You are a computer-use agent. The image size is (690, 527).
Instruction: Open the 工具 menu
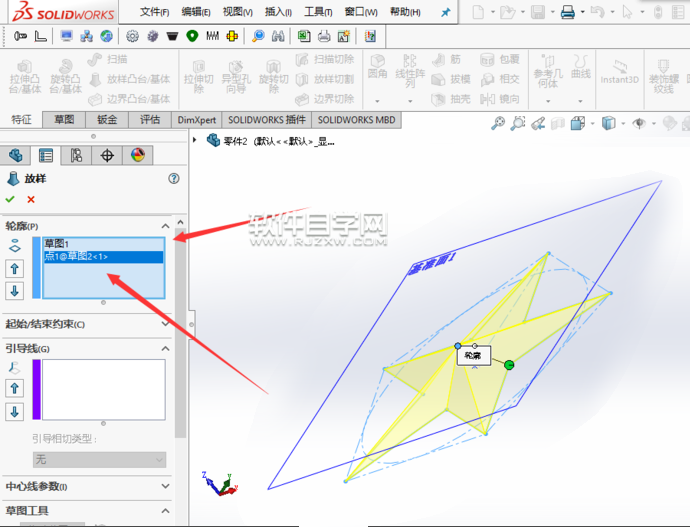pos(317,12)
